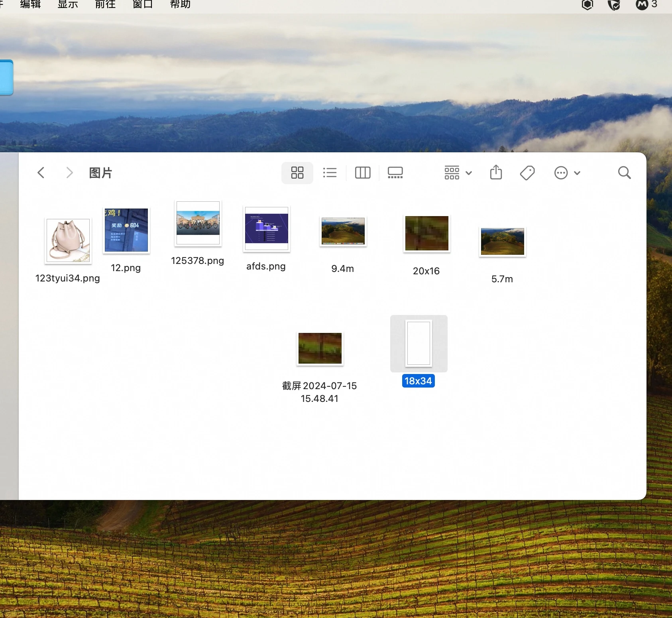Select the 125378.png bicycles thumbnail
672x618 pixels.
tap(198, 223)
